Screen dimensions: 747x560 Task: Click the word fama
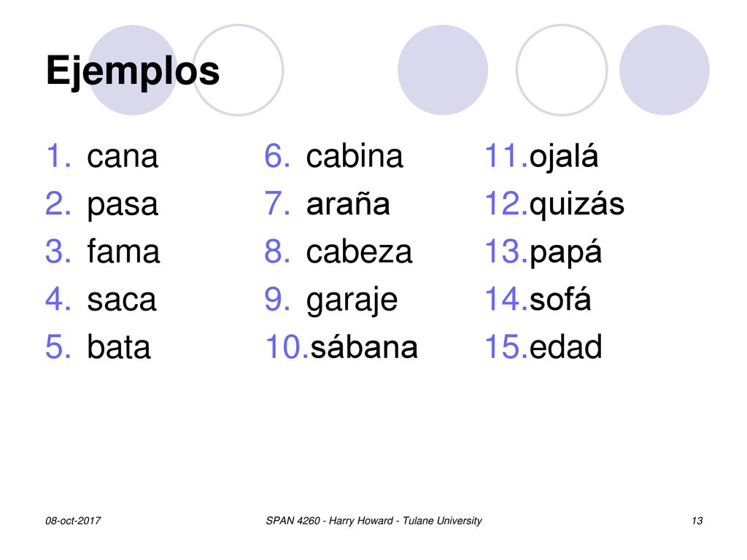[x=123, y=251]
